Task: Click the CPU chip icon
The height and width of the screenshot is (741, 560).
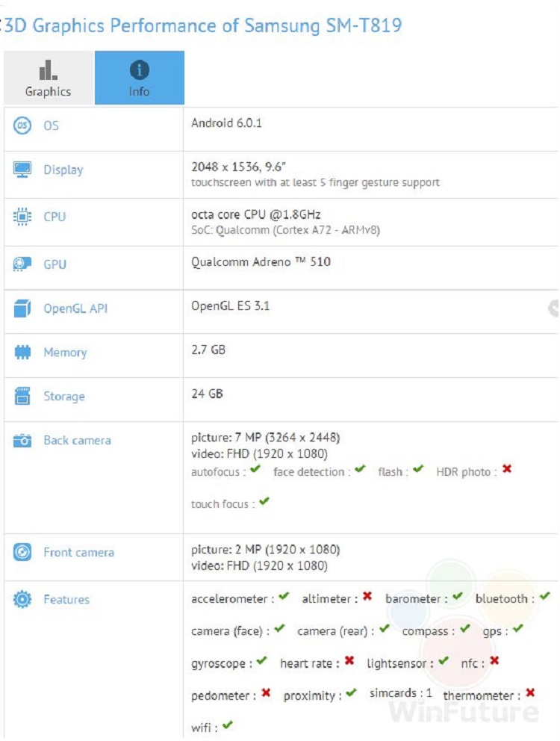Action: (22, 217)
